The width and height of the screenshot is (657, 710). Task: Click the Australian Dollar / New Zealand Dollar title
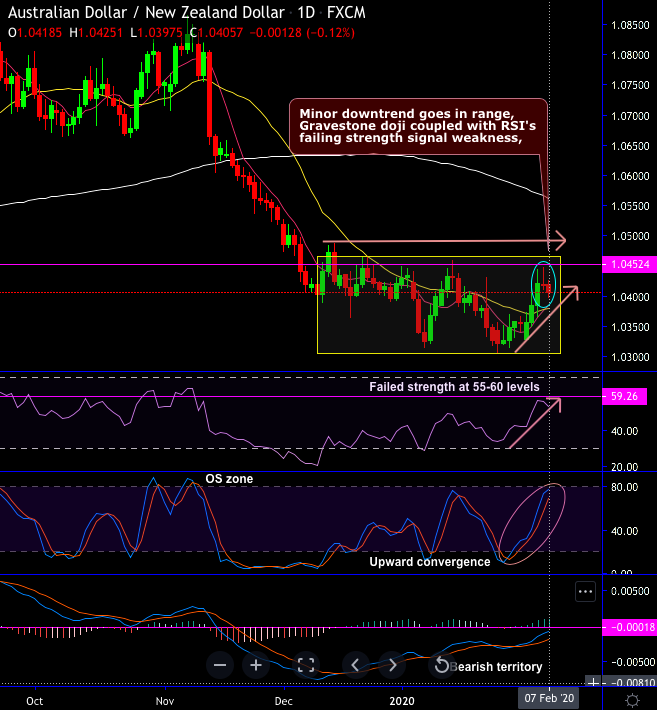pos(147,13)
